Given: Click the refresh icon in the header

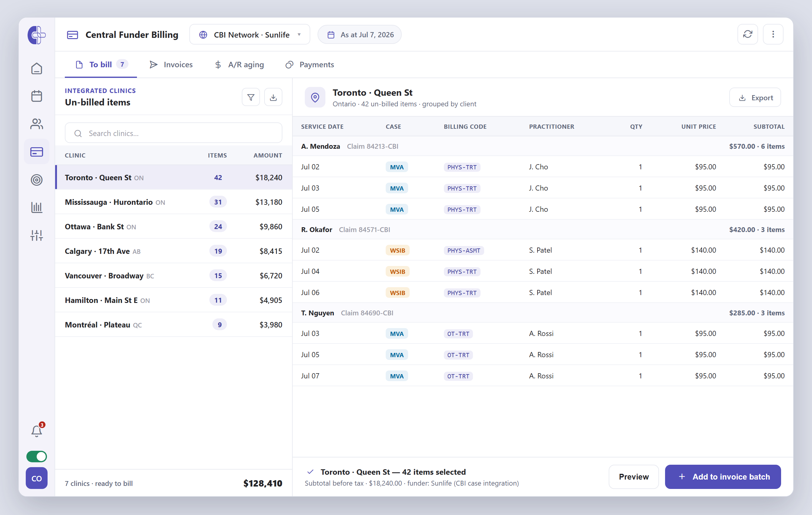Looking at the screenshot, I should pos(747,35).
